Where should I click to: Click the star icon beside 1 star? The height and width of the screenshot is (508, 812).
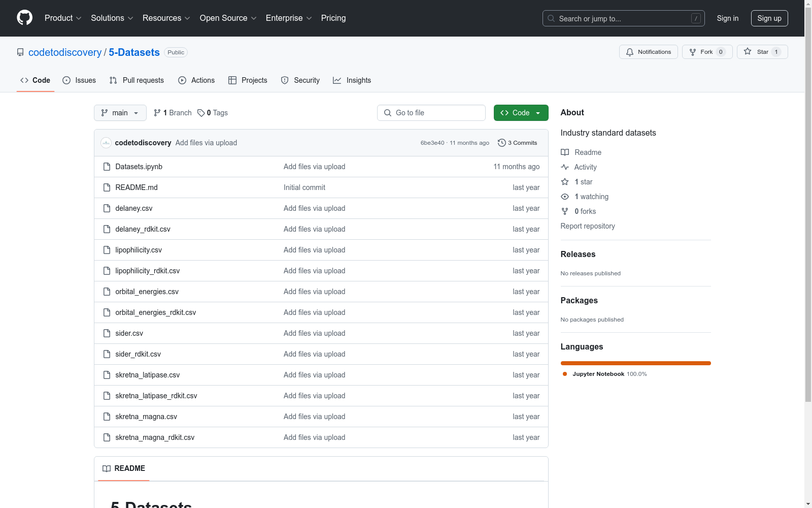pyautogui.click(x=565, y=182)
